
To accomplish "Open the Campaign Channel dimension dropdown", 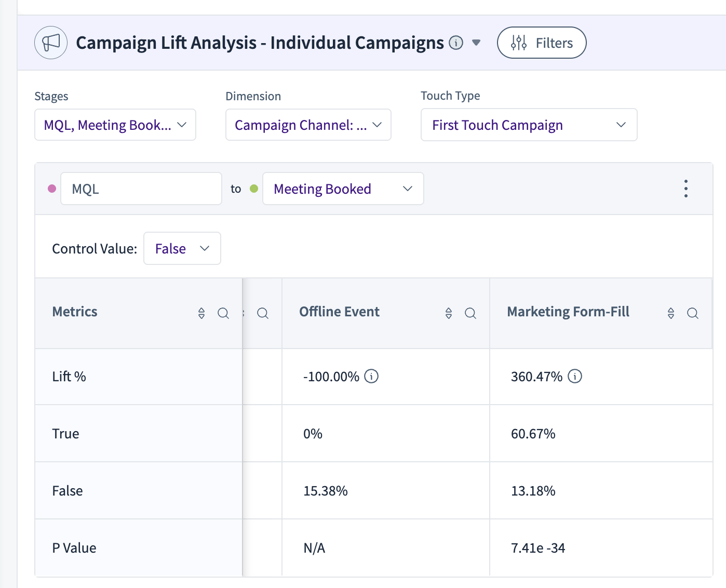I will 308,125.
